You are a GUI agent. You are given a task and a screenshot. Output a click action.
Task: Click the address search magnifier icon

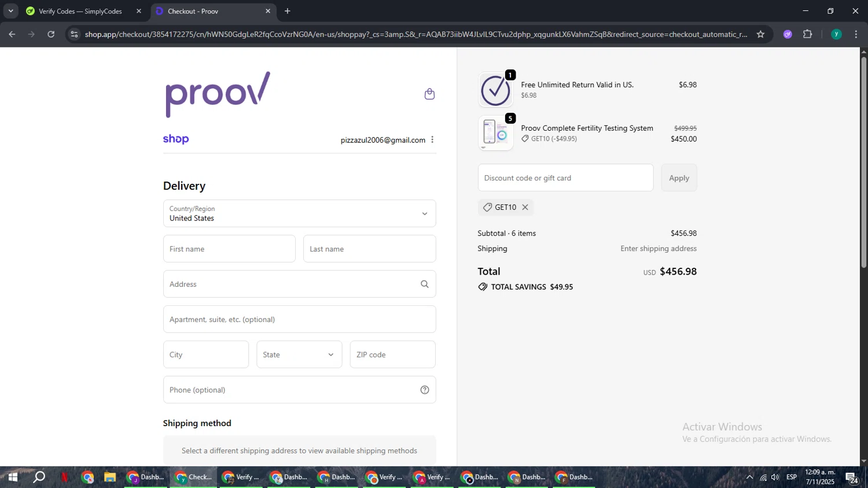425,284
